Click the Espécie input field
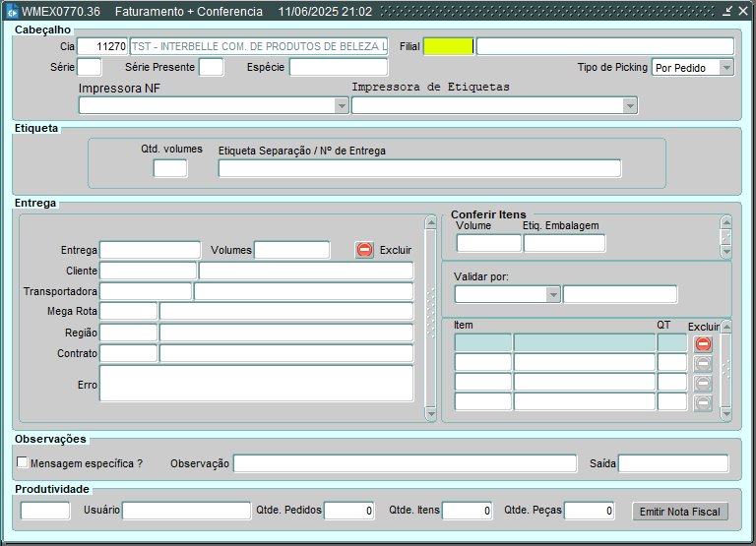Viewport: 756px width, 546px height. [x=339, y=67]
